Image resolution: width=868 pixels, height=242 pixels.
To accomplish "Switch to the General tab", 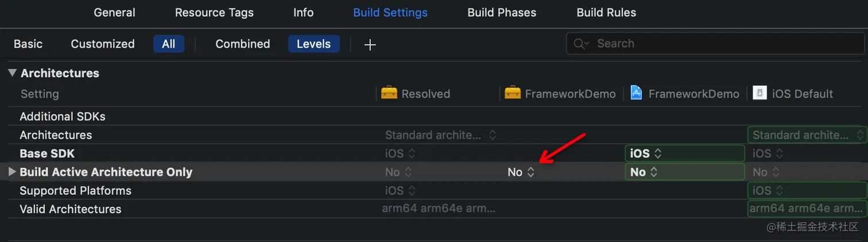I will [114, 12].
